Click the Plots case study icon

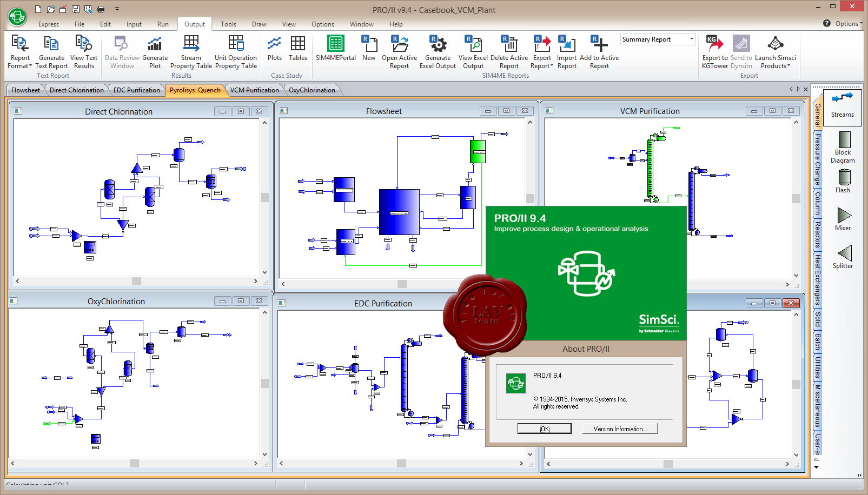275,49
